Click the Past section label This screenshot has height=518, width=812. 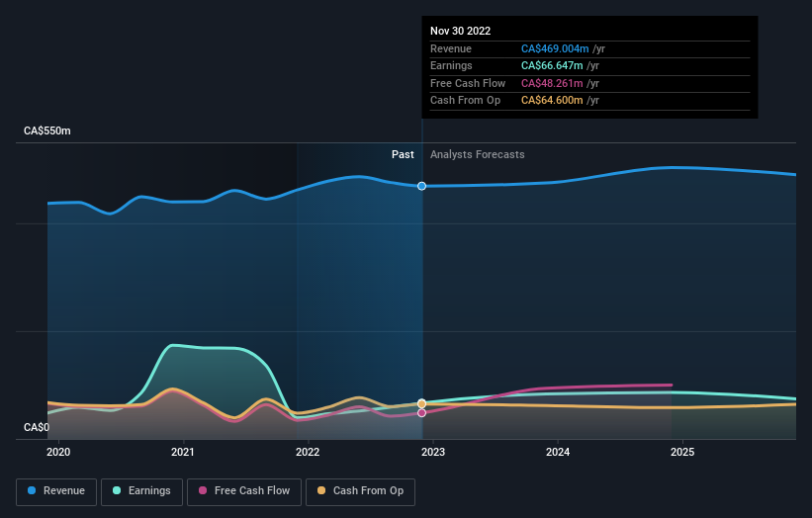403,155
